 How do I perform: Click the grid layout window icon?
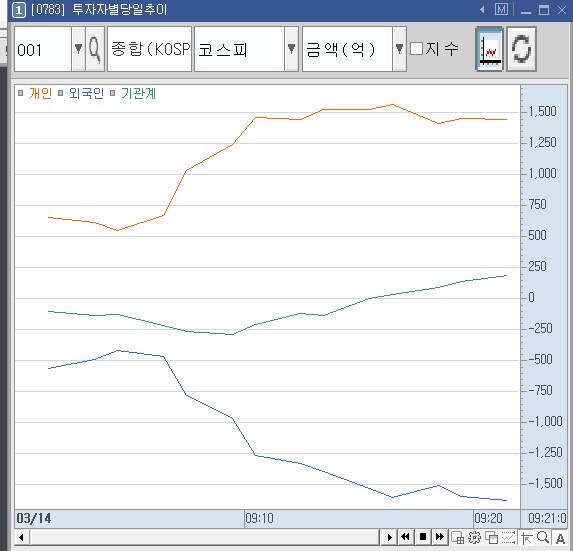click(458, 537)
